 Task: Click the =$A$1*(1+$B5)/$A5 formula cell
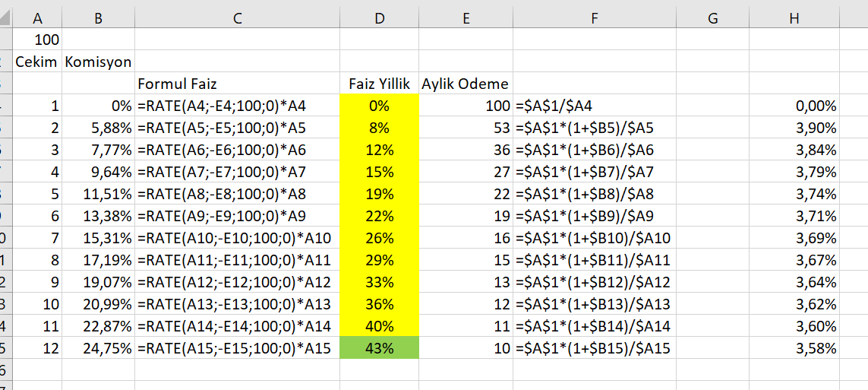[595, 128]
